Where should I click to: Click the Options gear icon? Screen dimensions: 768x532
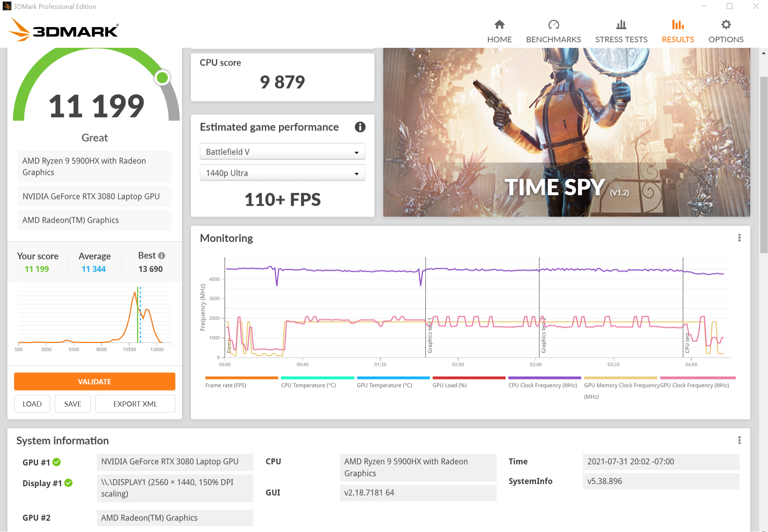[x=726, y=25]
